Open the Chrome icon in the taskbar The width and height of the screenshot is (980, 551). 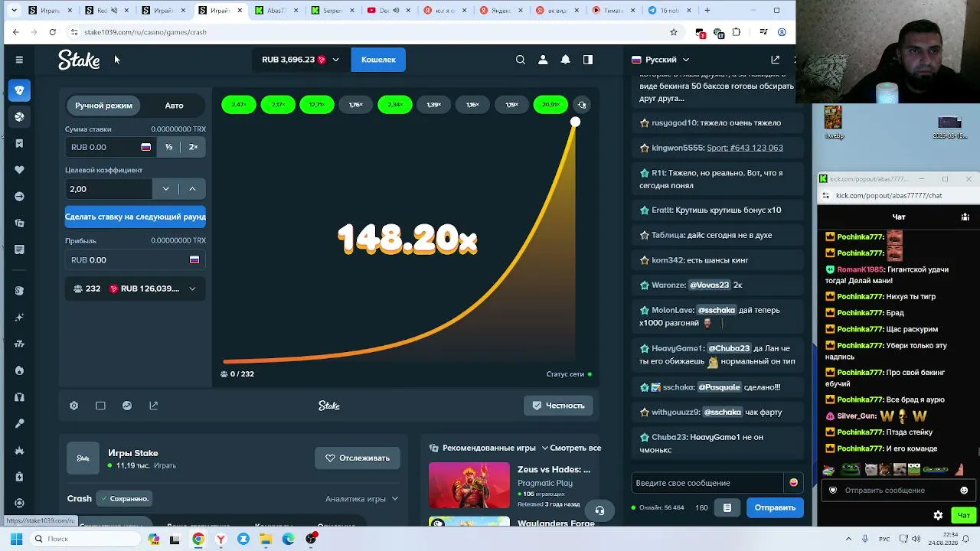click(x=198, y=540)
